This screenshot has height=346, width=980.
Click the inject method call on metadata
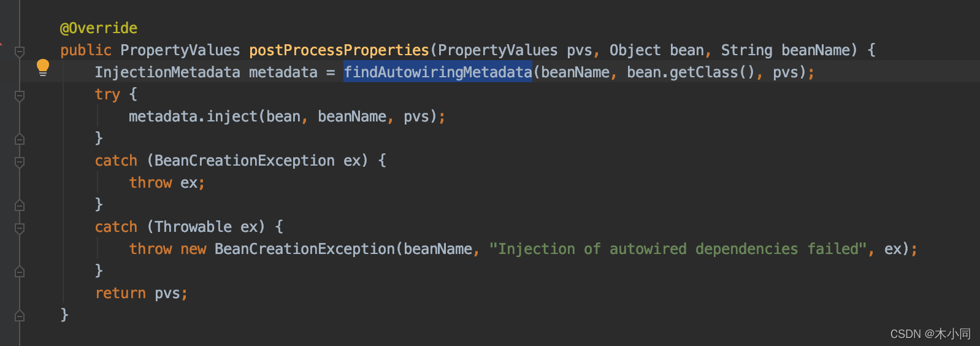click(x=232, y=117)
